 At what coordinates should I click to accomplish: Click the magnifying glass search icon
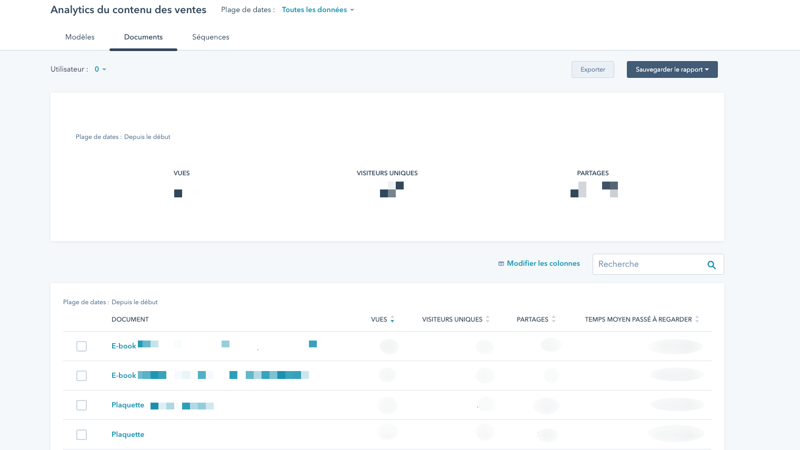tap(711, 265)
